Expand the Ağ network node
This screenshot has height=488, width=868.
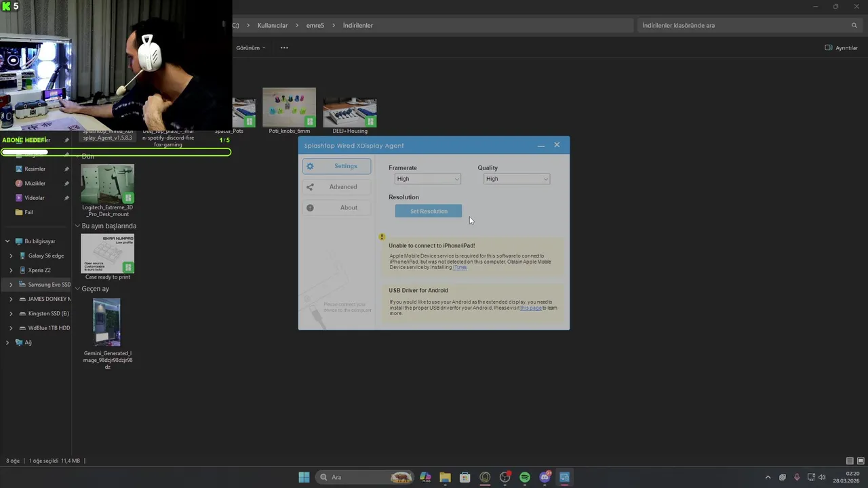pos(7,342)
